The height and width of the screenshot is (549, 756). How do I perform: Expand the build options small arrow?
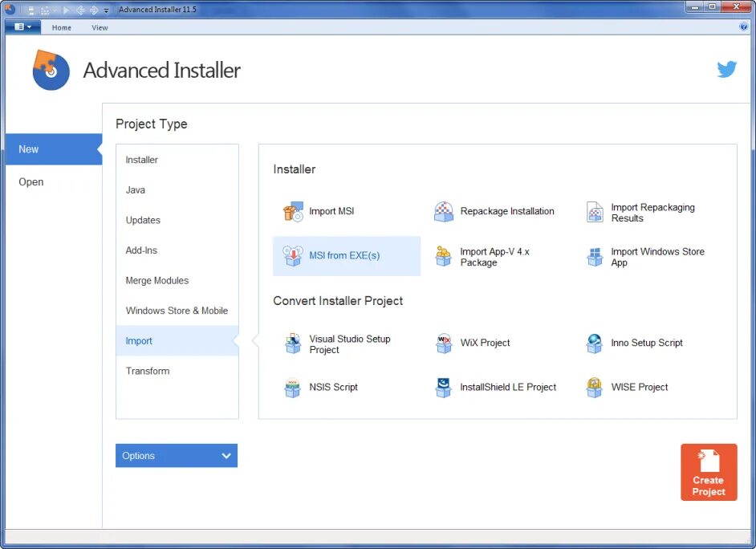55,10
